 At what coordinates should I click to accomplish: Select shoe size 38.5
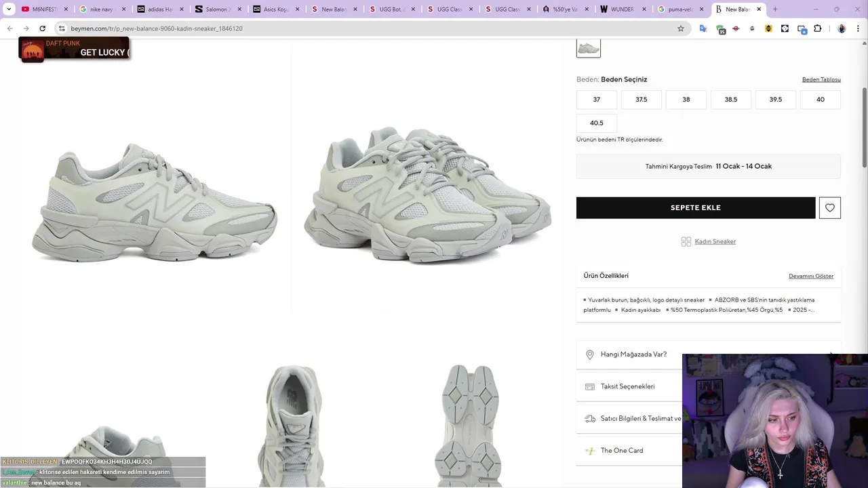coord(731,100)
